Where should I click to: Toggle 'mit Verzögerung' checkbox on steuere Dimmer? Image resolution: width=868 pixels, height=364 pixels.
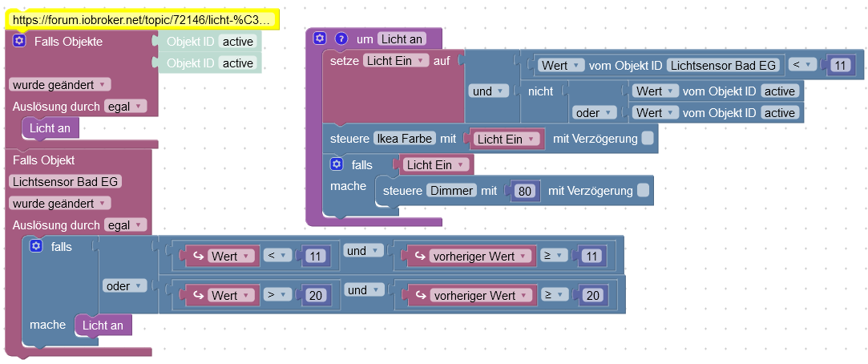[x=643, y=191]
